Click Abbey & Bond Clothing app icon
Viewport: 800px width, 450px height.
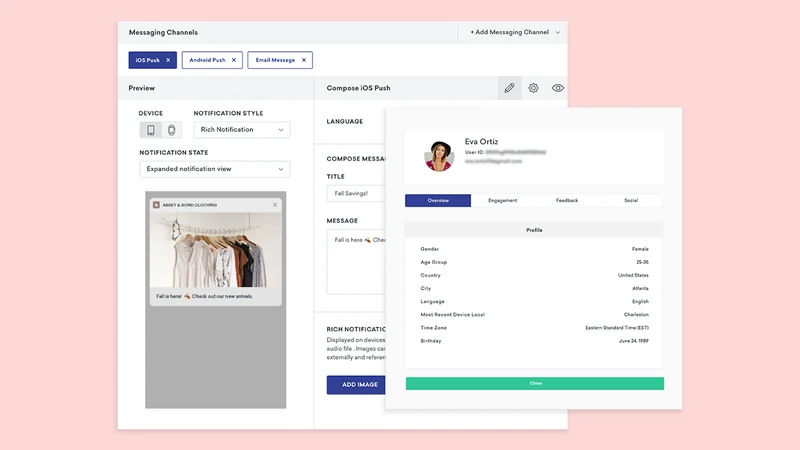(x=156, y=205)
